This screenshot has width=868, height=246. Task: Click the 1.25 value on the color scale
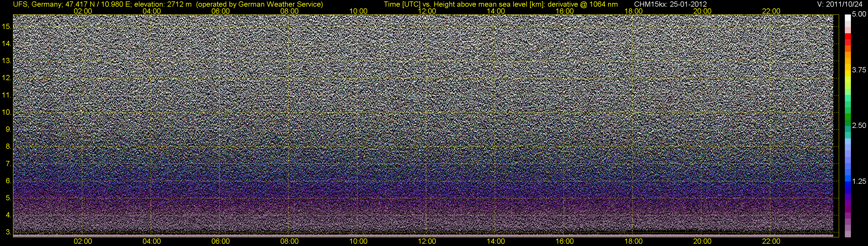(x=859, y=181)
